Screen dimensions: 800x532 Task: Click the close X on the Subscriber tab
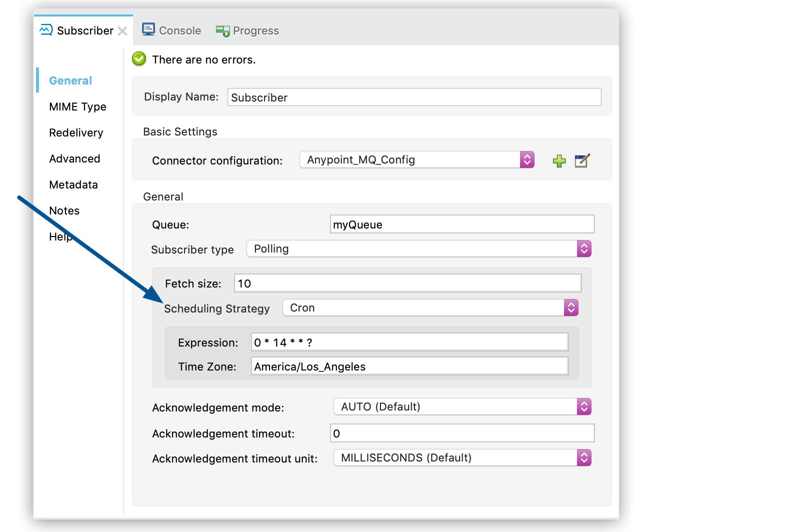[122, 30]
